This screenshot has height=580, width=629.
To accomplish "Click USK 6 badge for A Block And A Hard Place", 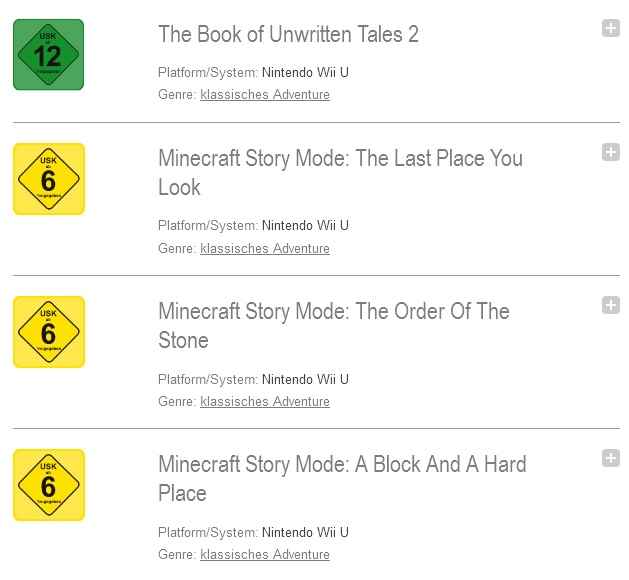I will pos(49,485).
